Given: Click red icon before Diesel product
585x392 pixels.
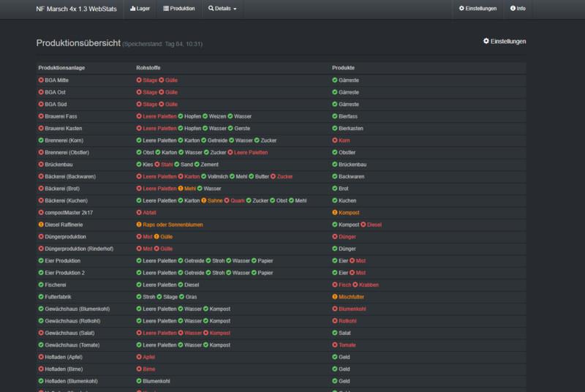Looking at the screenshot, I should pyautogui.click(x=363, y=225).
